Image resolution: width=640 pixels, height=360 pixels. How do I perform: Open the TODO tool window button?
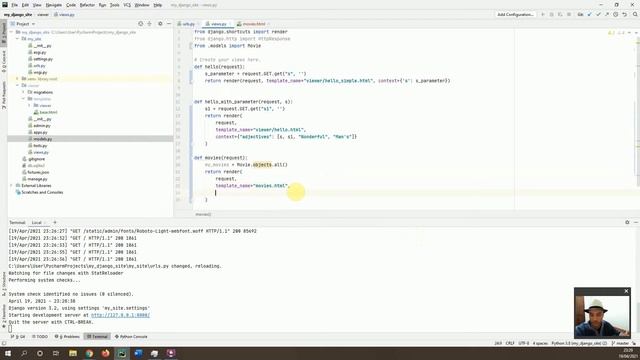[40, 337]
